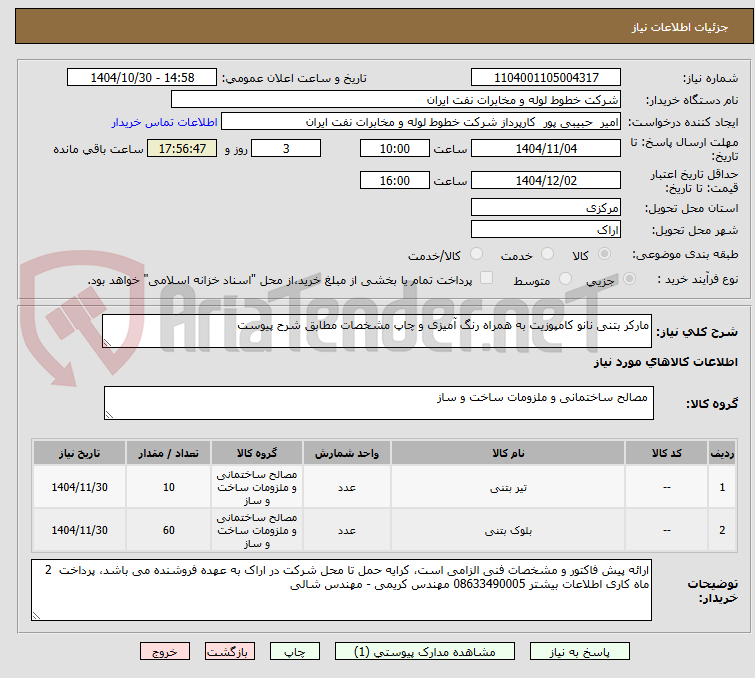The image size is (755, 678).
Task: Select the کالا/خدمت radio button
Action: tap(476, 254)
